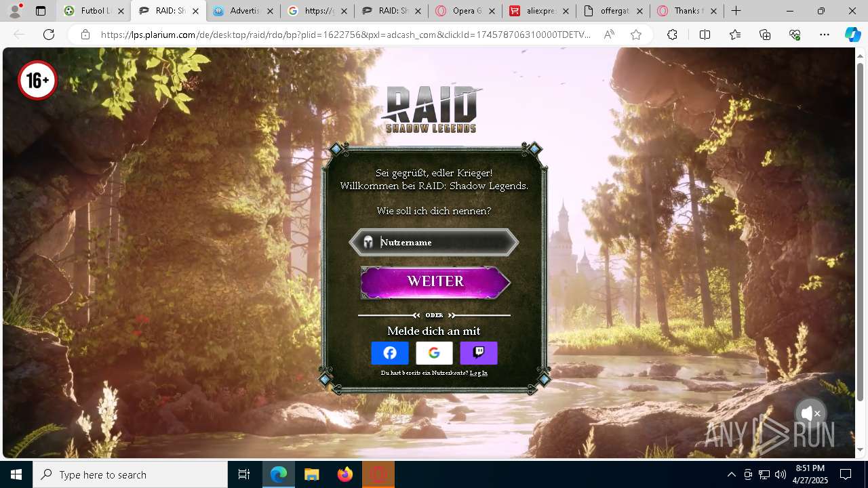Open Collections panel

(x=765, y=35)
